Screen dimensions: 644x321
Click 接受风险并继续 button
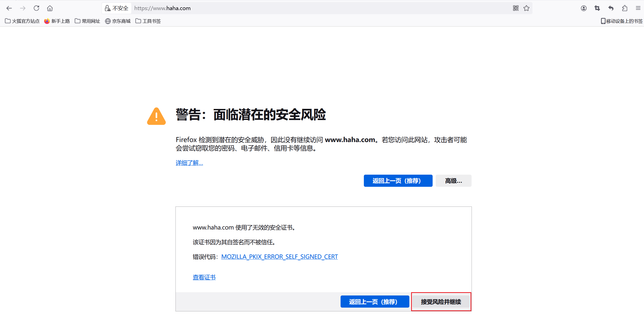point(441,302)
